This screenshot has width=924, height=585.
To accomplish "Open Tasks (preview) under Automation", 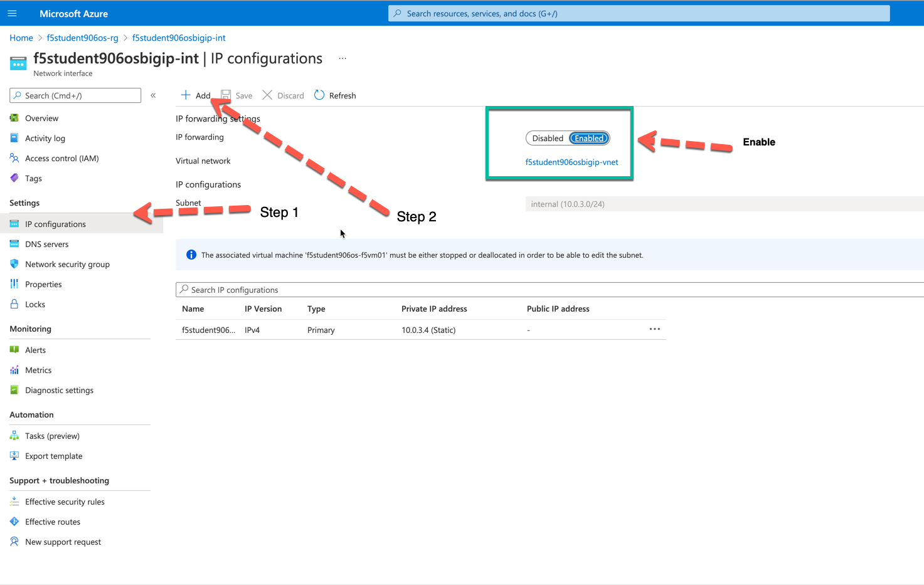I will (52, 436).
